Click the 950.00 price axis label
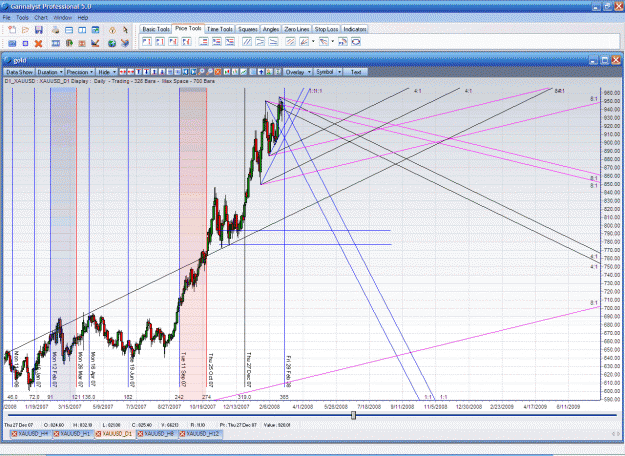The image size is (625, 456). (x=612, y=101)
